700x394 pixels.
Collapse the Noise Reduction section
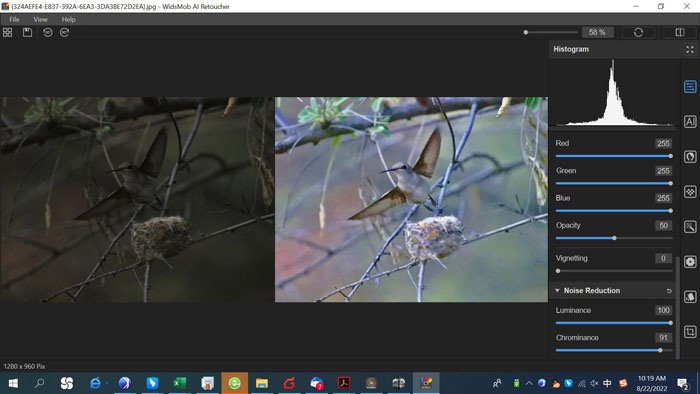(x=557, y=290)
